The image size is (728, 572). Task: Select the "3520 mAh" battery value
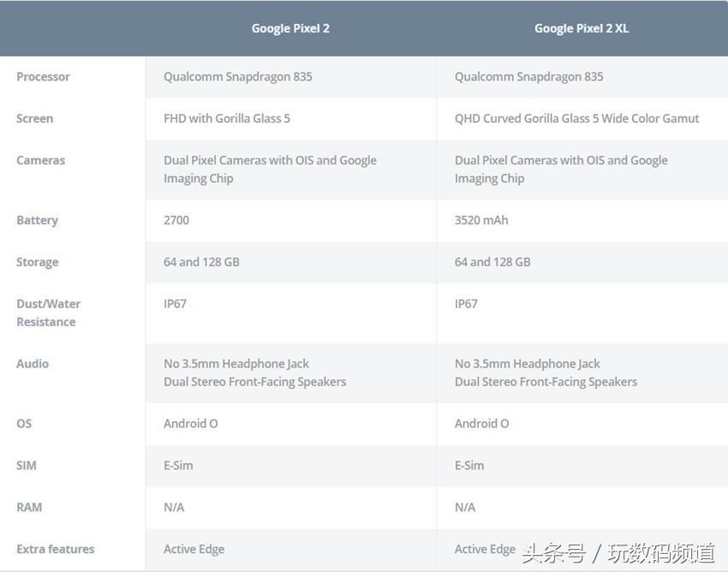pos(481,221)
